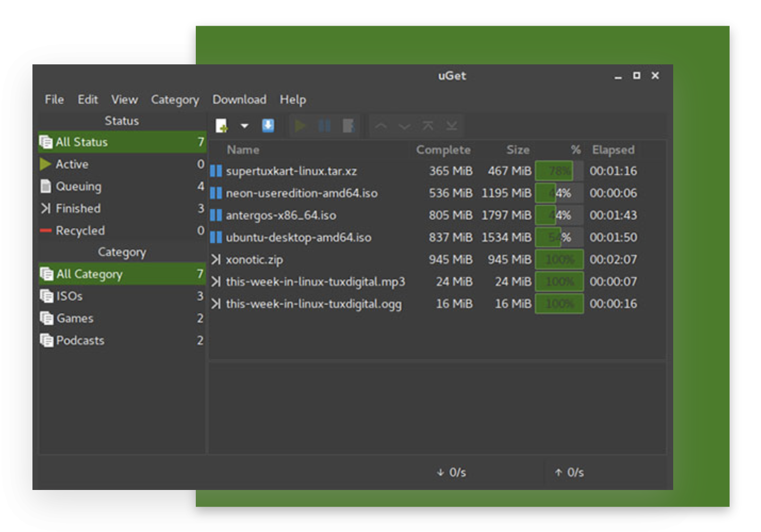This screenshot has height=532, width=761.
Task: Select the Active status filter
Action: click(122, 164)
